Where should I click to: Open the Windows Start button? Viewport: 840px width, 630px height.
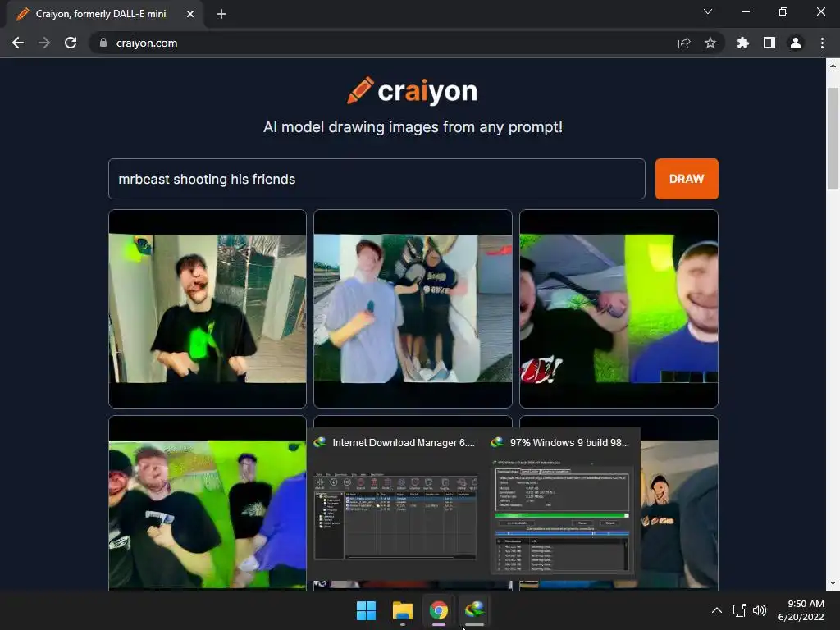pyautogui.click(x=367, y=610)
